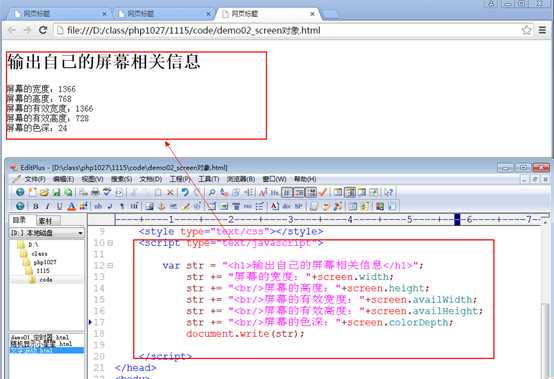Click the </head> tag on line 21
The image size is (554, 379).
(136, 368)
